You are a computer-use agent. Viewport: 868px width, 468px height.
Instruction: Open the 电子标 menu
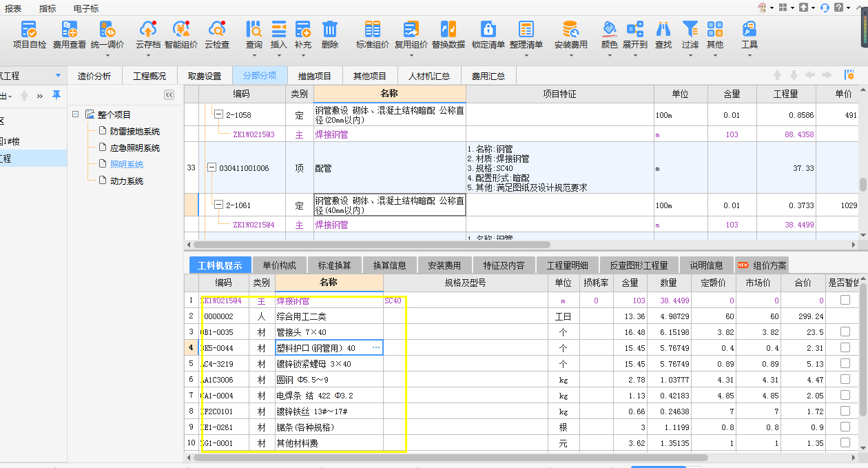coord(85,8)
